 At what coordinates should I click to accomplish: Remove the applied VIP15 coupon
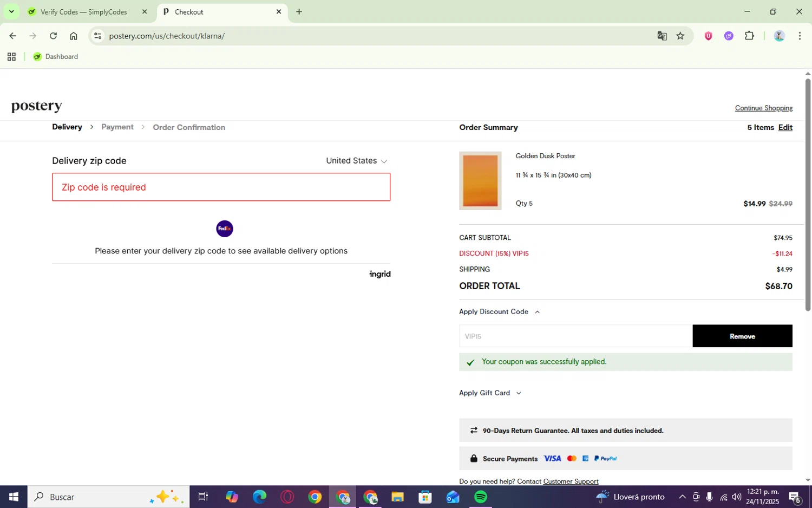point(742,336)
